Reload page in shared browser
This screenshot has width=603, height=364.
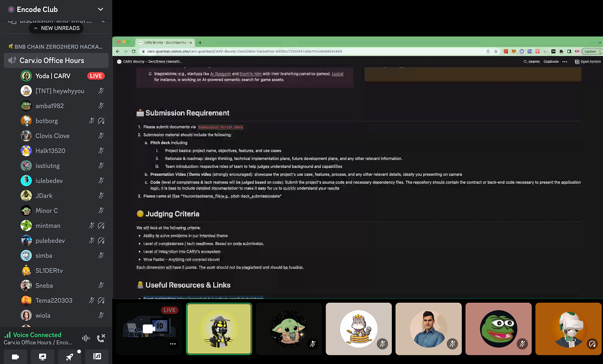coord(133,51)
